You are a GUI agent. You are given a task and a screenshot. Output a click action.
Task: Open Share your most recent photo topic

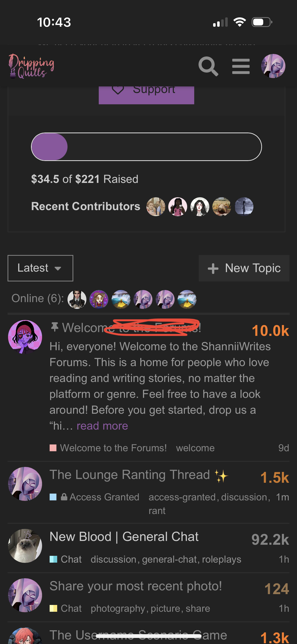pyautogui.click(x=136, y=586)
